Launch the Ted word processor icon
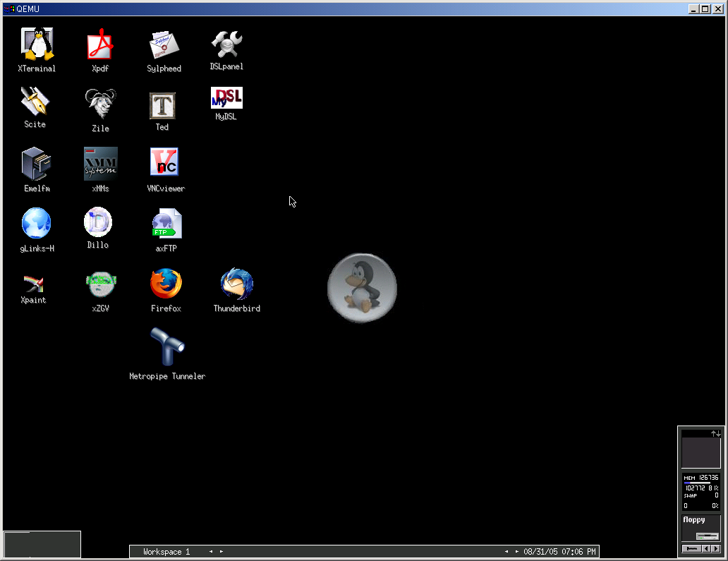This screenshot has width=728, height=561. click(x=162, y=106)
